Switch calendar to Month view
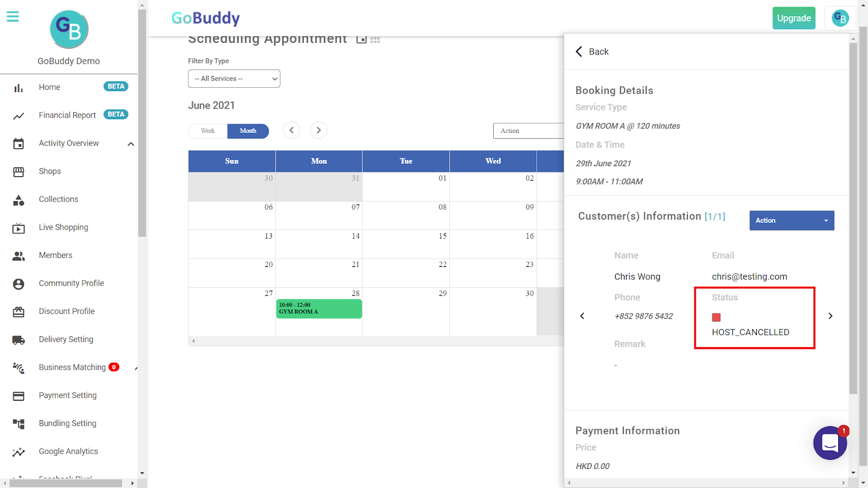868x488 pixels. 248,131
